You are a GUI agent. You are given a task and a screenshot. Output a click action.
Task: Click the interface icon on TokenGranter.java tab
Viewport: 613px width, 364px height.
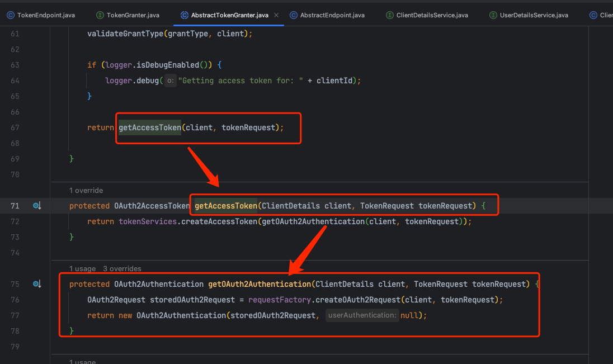point(100,15)
